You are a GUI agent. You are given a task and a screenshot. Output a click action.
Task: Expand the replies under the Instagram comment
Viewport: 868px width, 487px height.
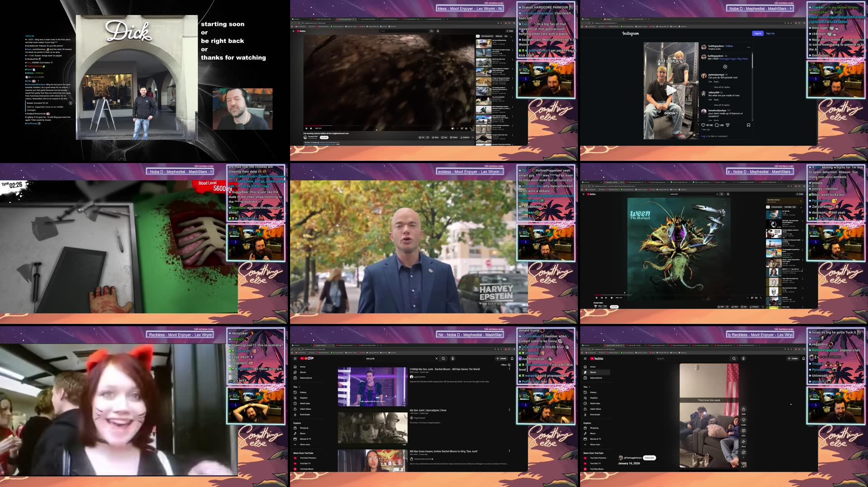point(722,87)
